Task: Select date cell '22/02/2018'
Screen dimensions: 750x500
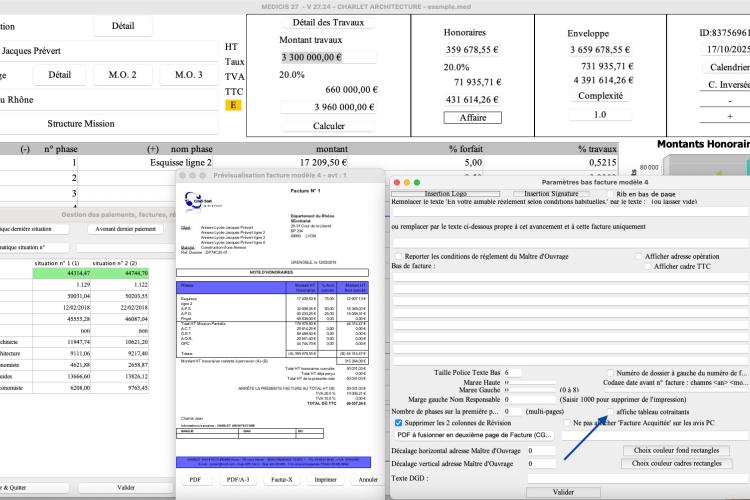Action: coord(120,308)
